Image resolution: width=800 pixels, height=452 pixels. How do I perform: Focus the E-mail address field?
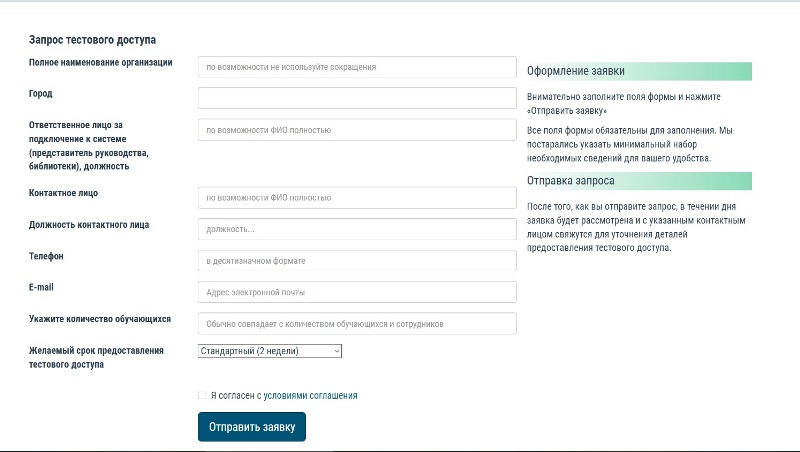pos(357,292)
